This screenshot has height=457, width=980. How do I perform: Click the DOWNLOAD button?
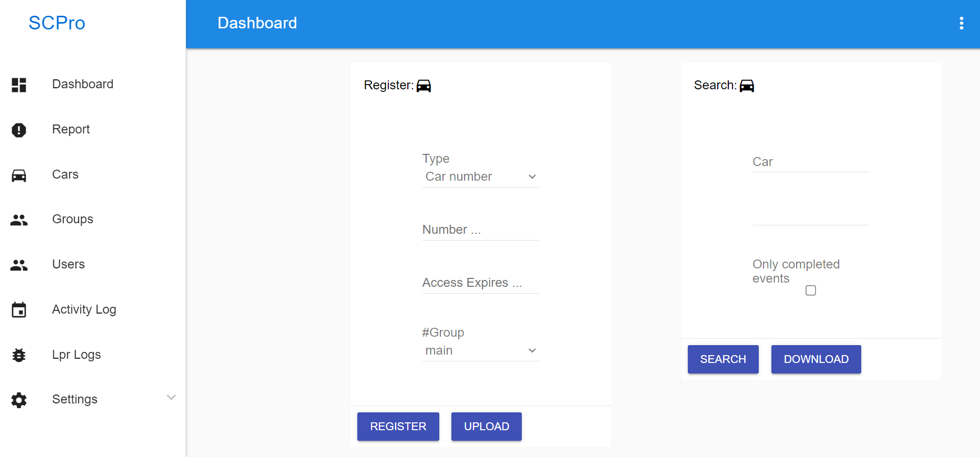pyautogui.click(x=816, y=359)
